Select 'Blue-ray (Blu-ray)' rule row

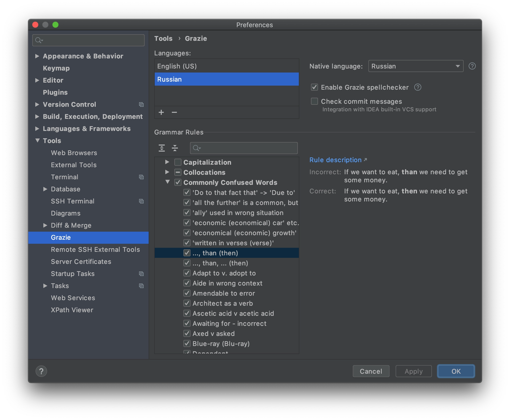227,343
